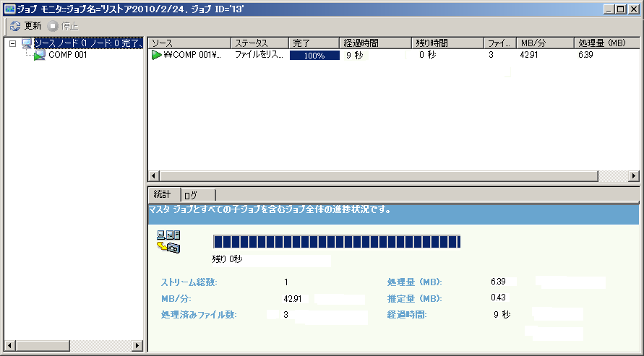This screenshot has height=356, width=644.
Task: Click the 100% progress bar in job row
Action: tap(314, 55)
